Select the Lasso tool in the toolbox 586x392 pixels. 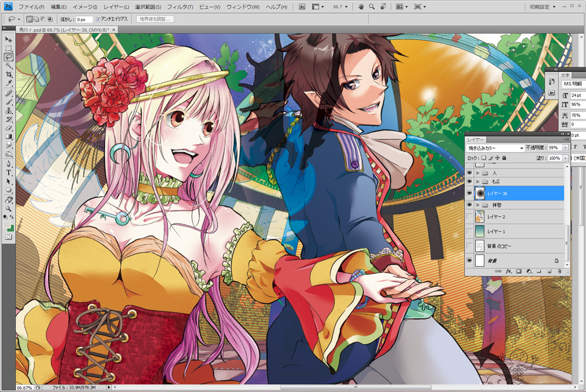(x=8, y=57)
